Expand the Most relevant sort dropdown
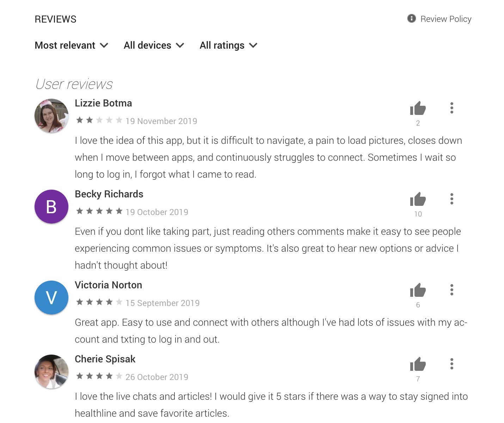504x423 pixels. [x=72, y=45]
